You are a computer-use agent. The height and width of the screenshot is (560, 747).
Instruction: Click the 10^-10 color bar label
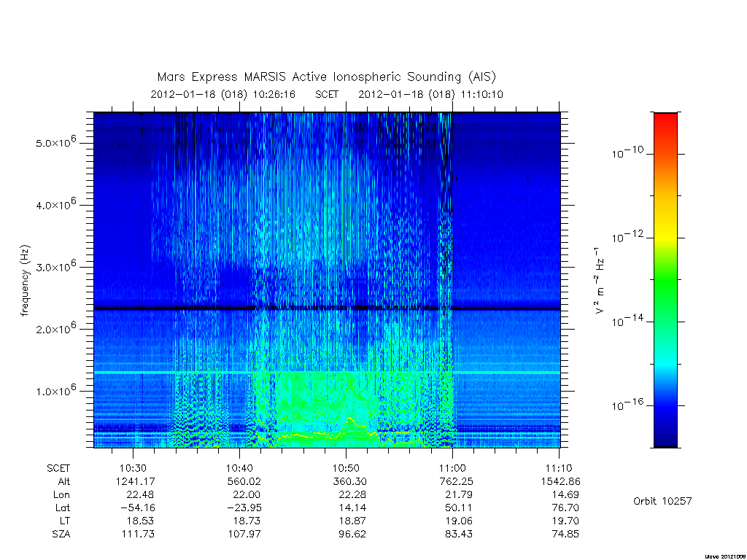pyautogui.click(x=627, y=152)
